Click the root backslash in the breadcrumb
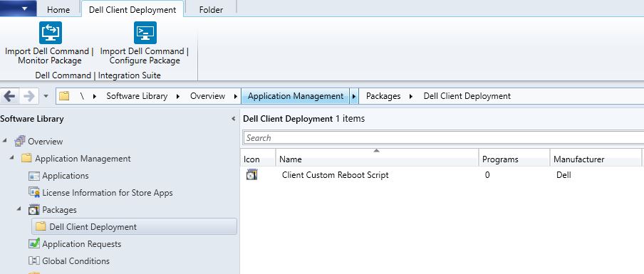This screenshot has height=274, width=644. [x=82, y=96]
